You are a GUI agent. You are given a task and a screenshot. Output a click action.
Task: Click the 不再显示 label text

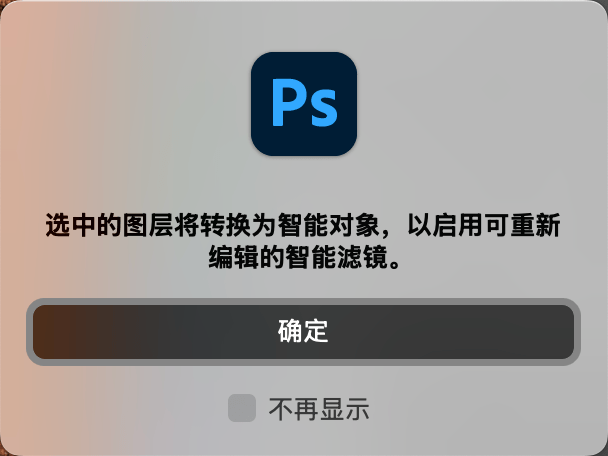pos(319,409)
